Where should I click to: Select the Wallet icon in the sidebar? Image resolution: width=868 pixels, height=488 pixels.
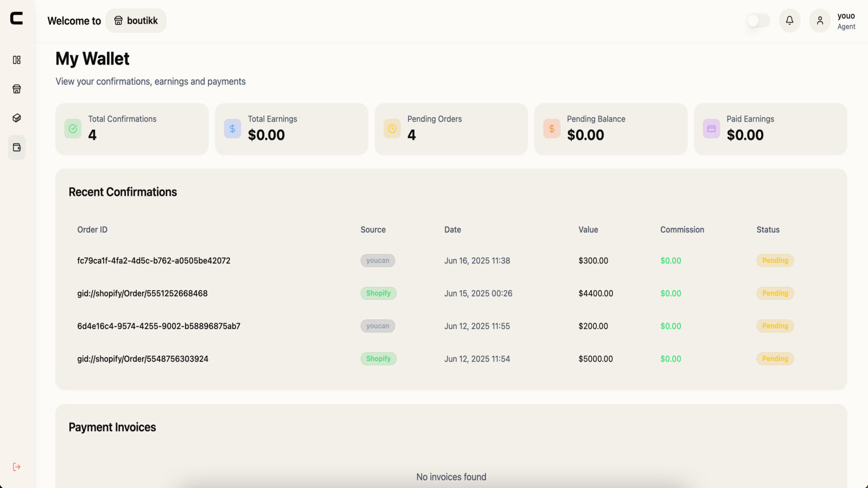coord(16,147)
